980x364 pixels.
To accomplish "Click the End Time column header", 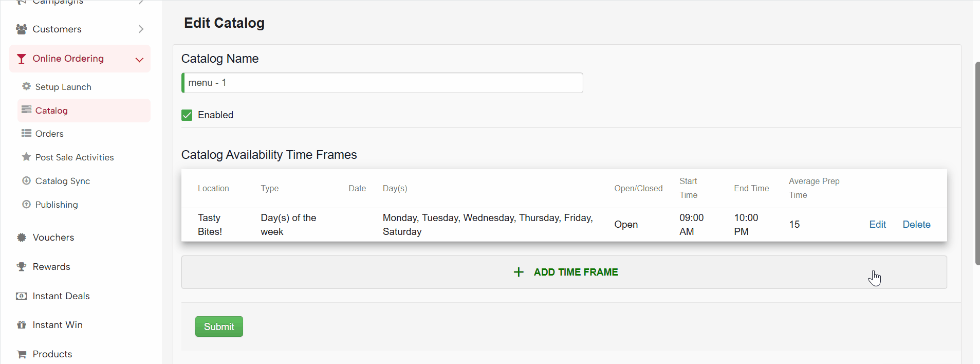I will 751,189.
